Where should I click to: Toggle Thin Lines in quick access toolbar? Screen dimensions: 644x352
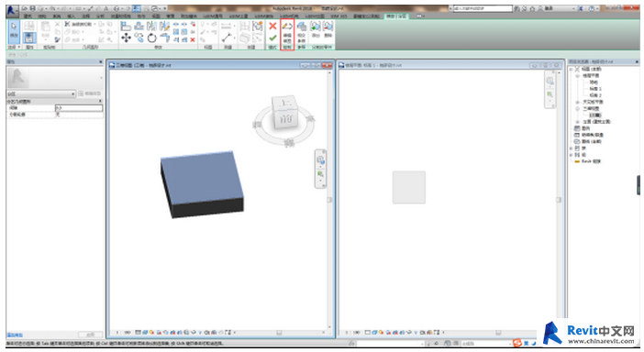click(136, 8)
